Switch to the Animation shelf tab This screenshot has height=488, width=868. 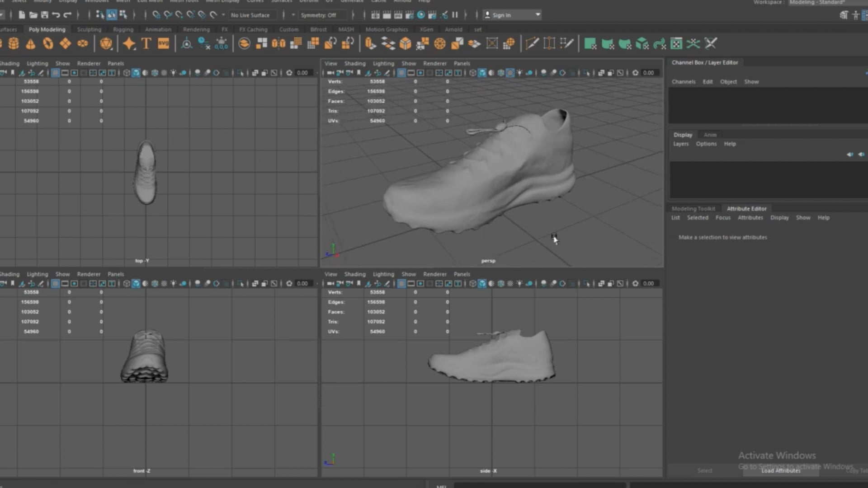tap(158, 29)
